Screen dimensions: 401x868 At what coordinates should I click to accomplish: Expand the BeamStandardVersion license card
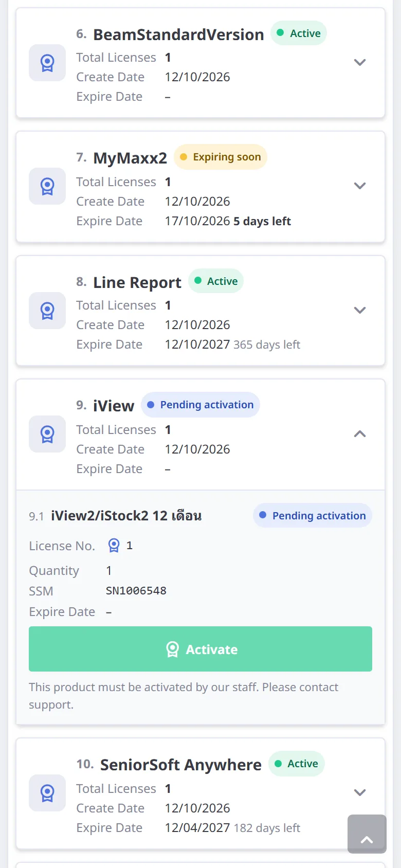pyautogui.click(x=360, y=62)
